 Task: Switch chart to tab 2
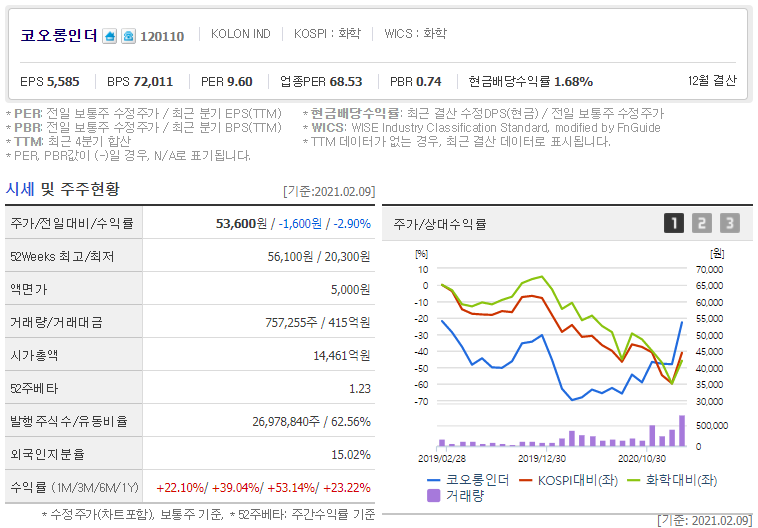[701, 223]
